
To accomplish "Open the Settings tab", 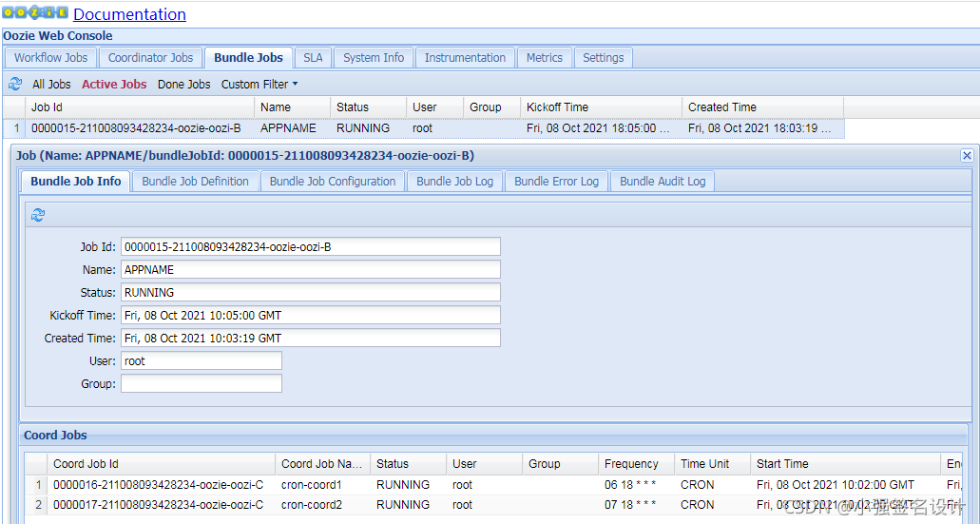I will (x=604, y=57).
